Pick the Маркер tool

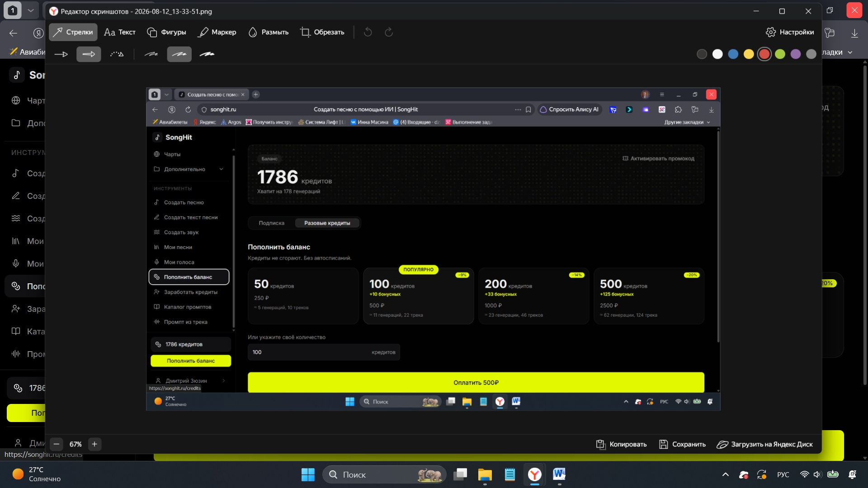pyautogui.click(x=217, y=32)
